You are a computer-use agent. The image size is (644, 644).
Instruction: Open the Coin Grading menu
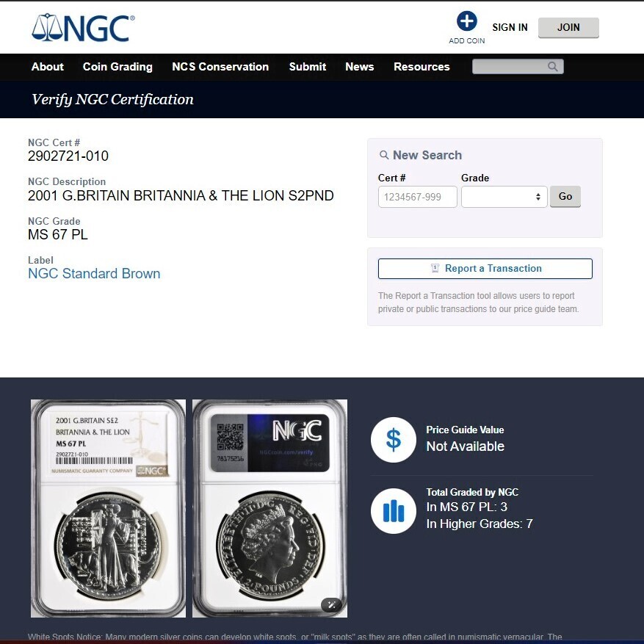click(117, 67)
